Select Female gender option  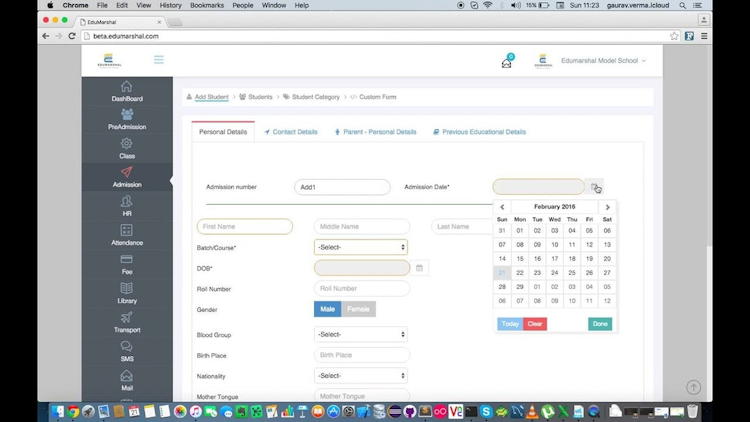tap(358, 309)
